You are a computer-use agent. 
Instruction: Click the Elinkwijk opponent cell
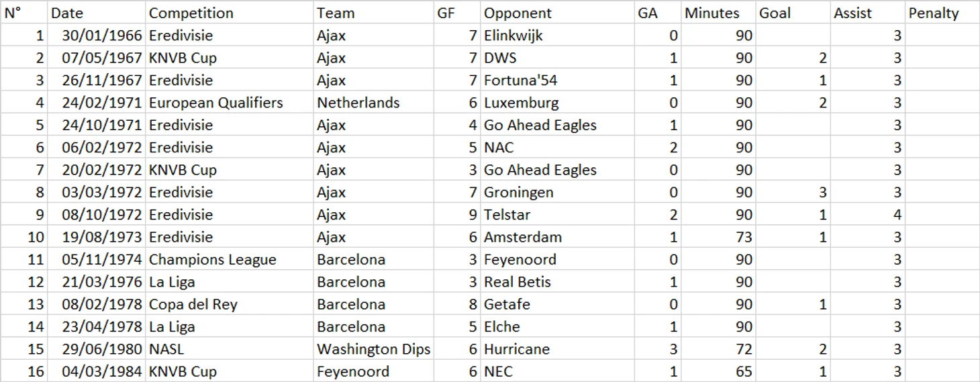pos(557,36)
